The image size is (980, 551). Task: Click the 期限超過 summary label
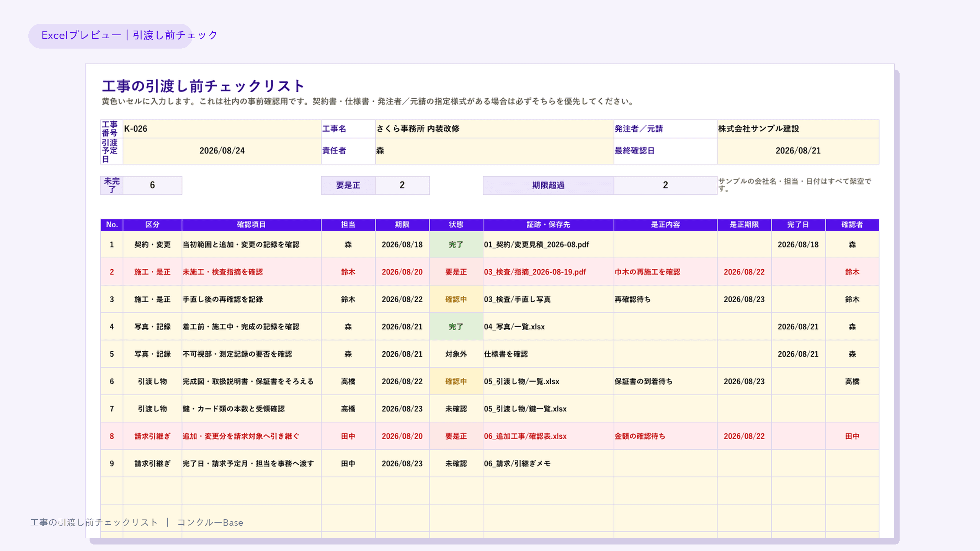[x=548, y=185]
